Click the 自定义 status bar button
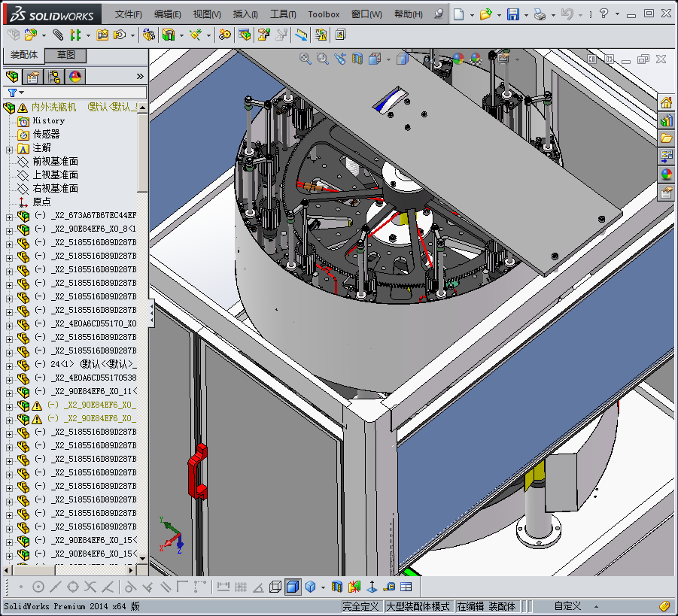 tap(567, 606)
